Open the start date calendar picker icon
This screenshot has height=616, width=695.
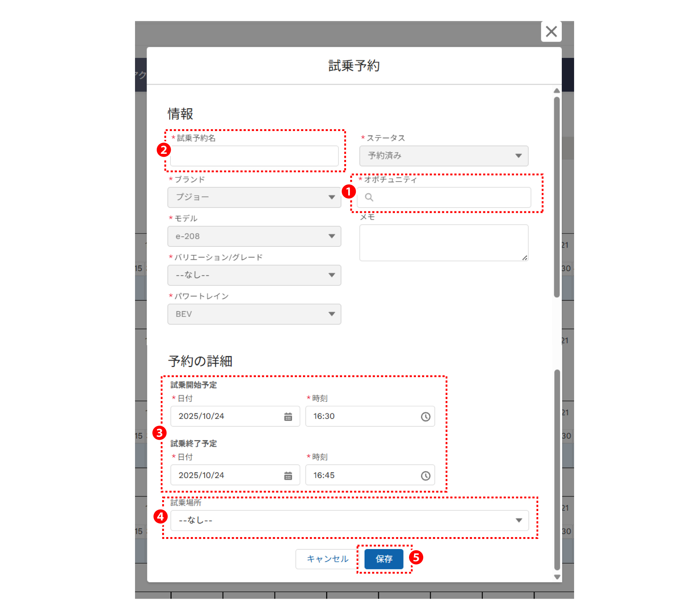[x=288, y=417]
